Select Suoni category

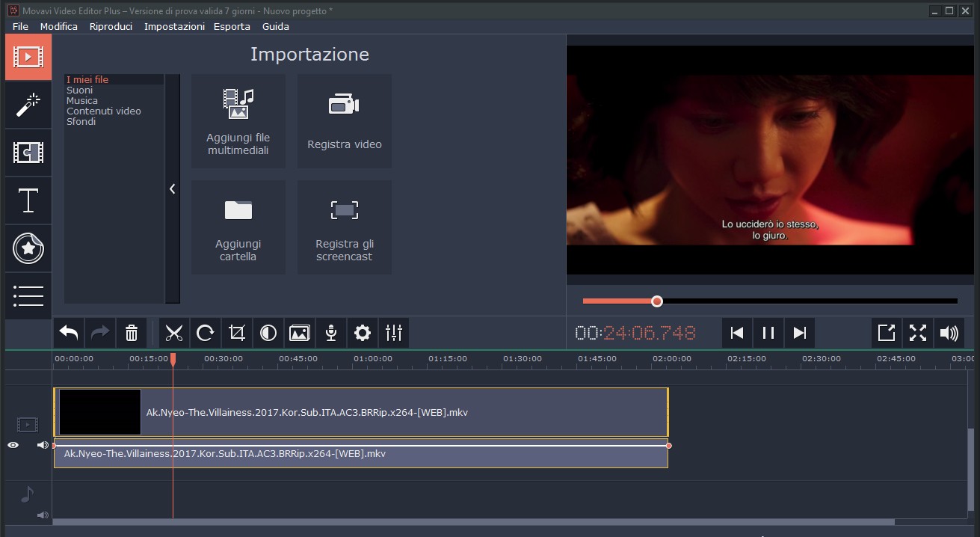click(x=114, y=90)
